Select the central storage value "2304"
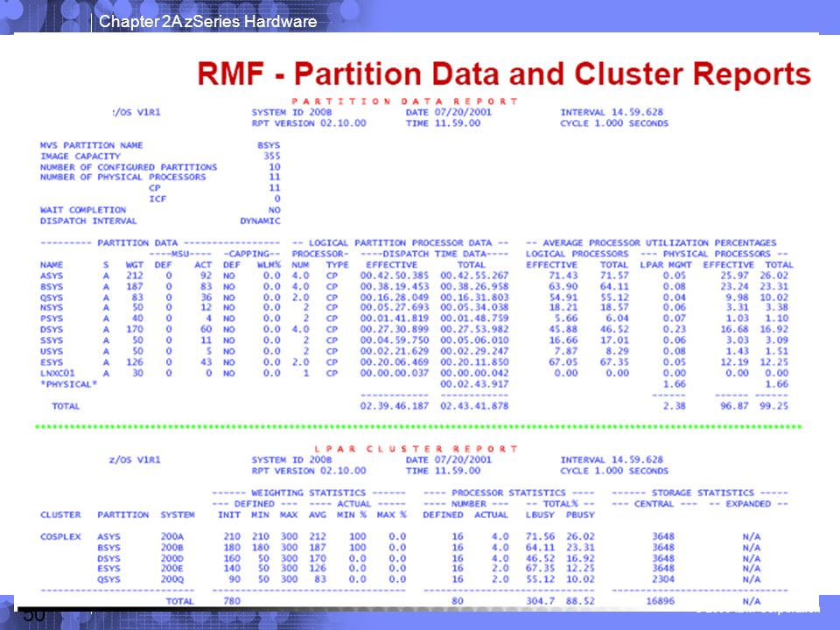840x630 pixels. click(x=663, y=579)
